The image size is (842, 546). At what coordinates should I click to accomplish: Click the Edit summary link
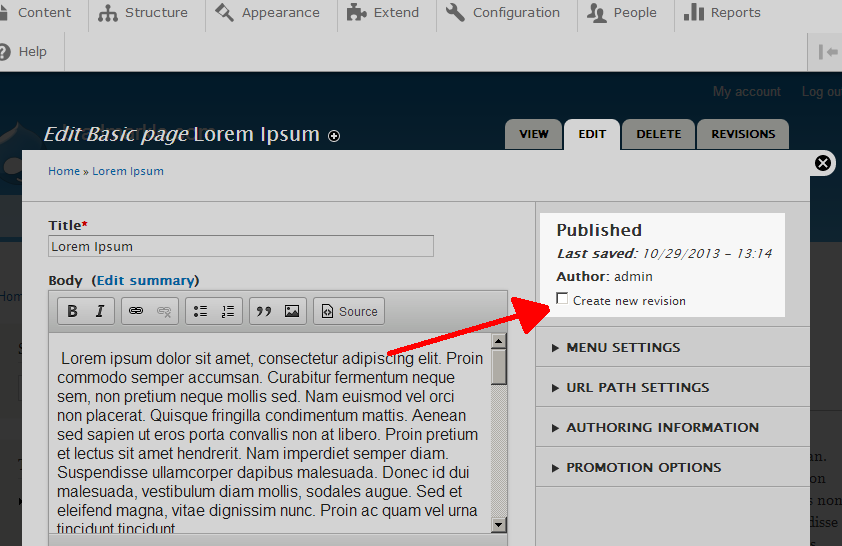point(145,280)
